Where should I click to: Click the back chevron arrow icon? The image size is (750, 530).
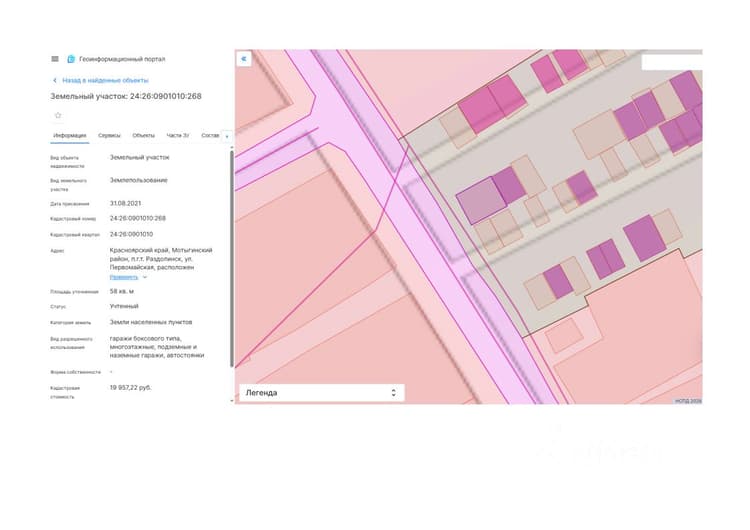[x=55, y=80]
